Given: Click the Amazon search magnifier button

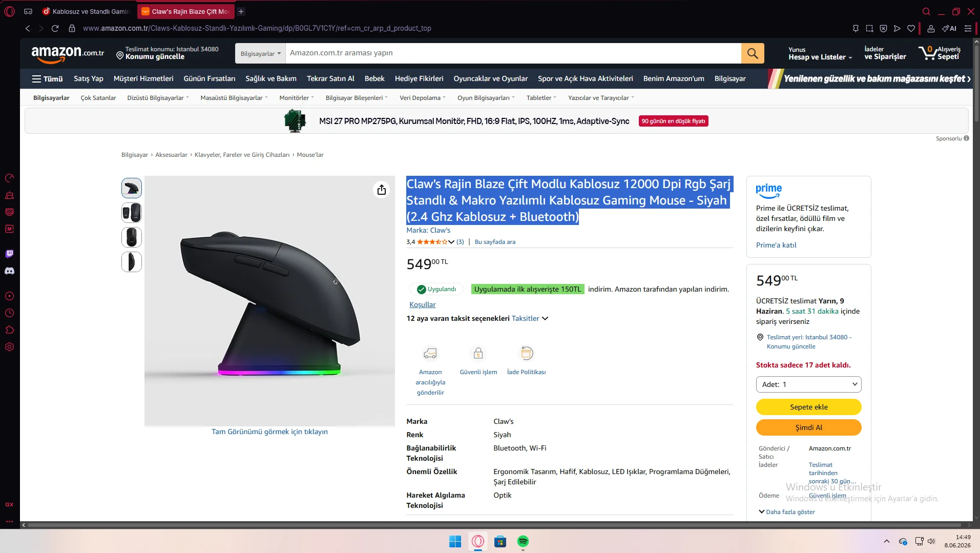Looking at the screenshot, I should 753,53.
